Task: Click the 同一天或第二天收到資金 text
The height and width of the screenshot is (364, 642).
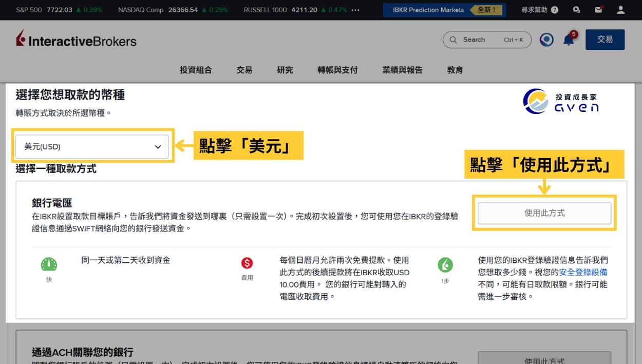Action: click(126, 260)
